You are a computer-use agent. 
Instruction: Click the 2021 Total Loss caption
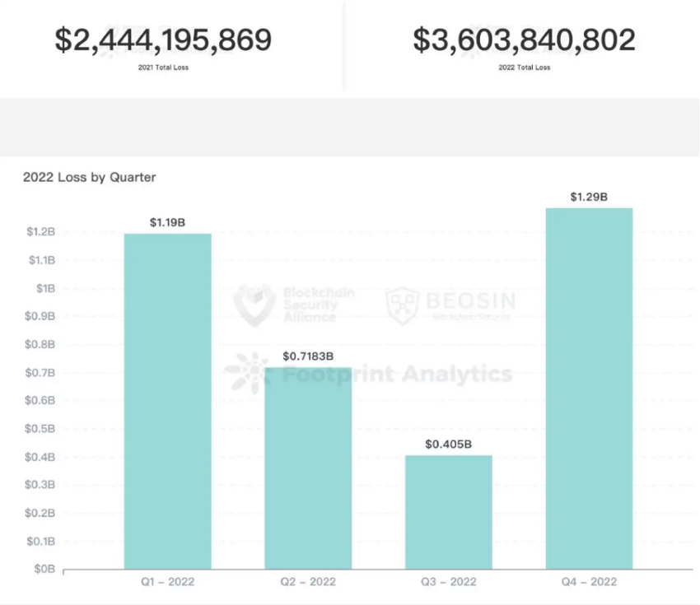coord(163,67)
